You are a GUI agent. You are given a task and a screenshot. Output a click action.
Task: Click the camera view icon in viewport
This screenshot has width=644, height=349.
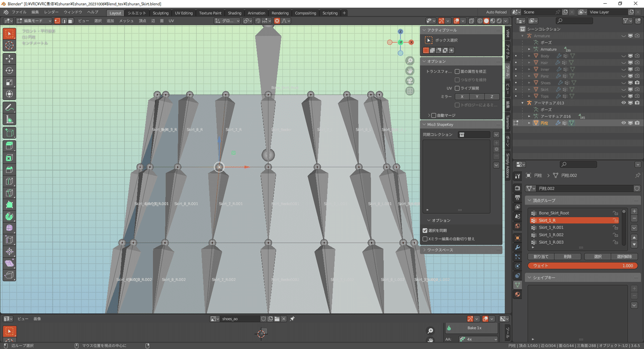pos(409,81)
